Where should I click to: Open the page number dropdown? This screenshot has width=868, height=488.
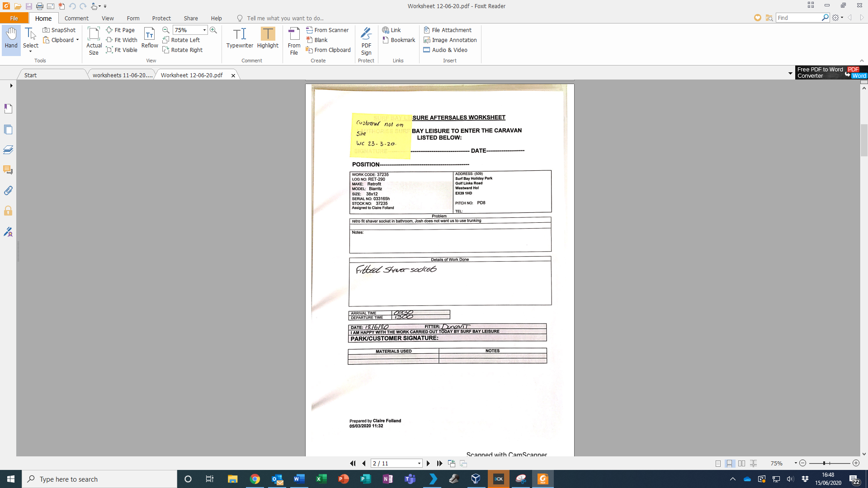[419, 463]
